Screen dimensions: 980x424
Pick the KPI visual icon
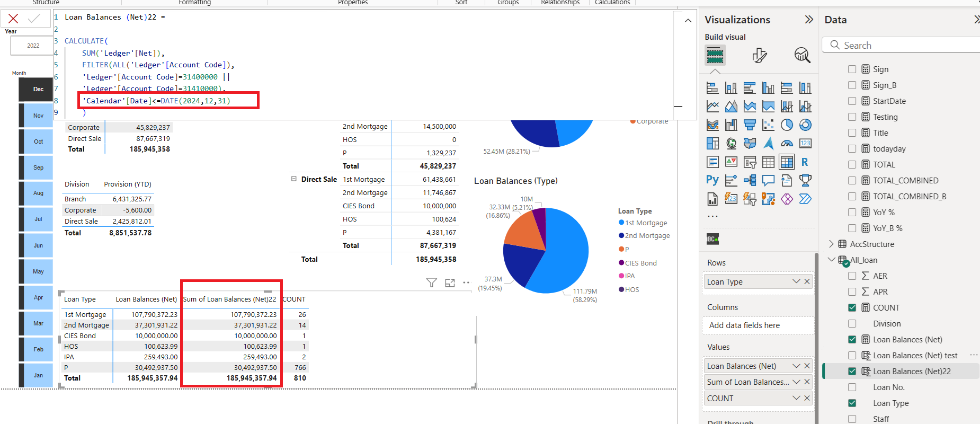[x=731, y=162]
